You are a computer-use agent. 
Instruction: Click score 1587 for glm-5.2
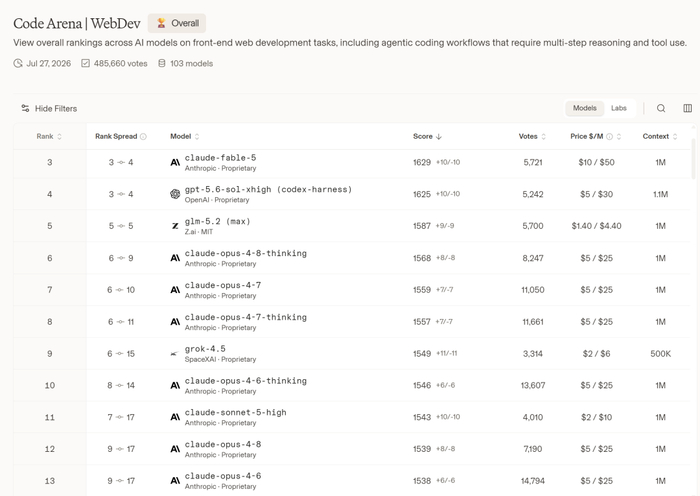coord(422,226)
